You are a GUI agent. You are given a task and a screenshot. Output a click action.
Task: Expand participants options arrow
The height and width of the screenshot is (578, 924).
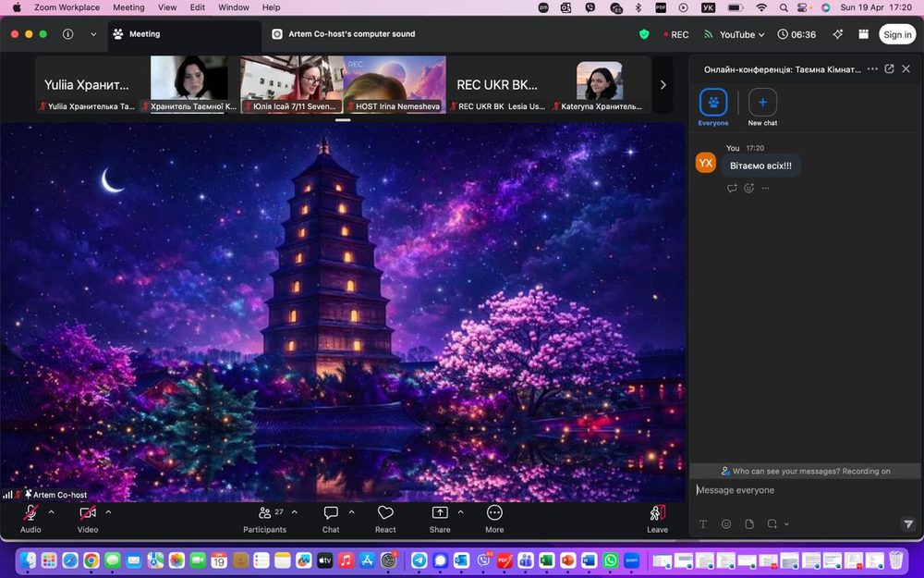point(295,512)
